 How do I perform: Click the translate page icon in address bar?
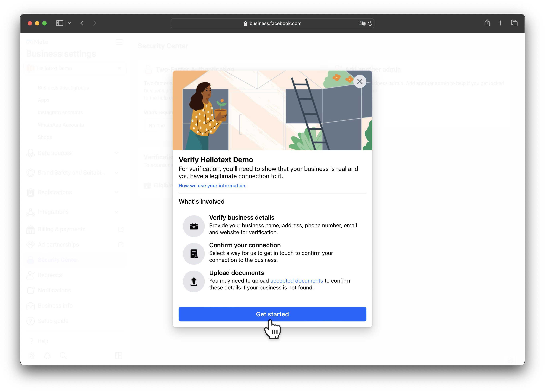[362, 23]
